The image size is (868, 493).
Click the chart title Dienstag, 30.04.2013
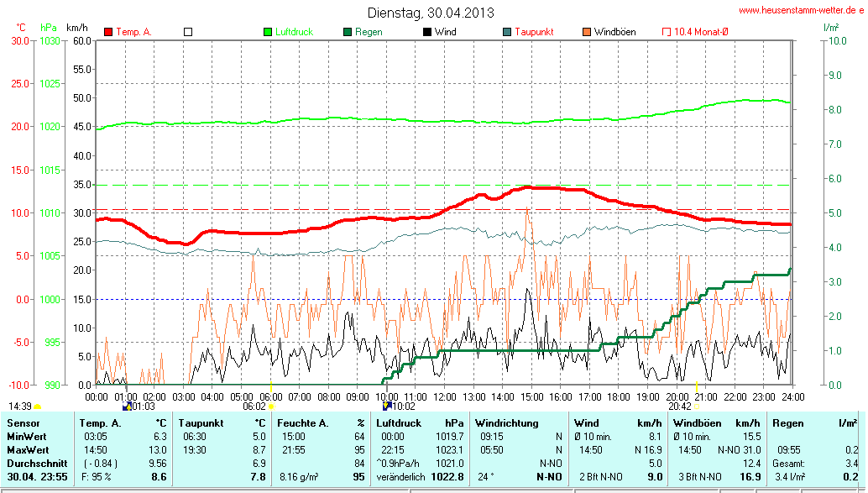coord(431,13)
